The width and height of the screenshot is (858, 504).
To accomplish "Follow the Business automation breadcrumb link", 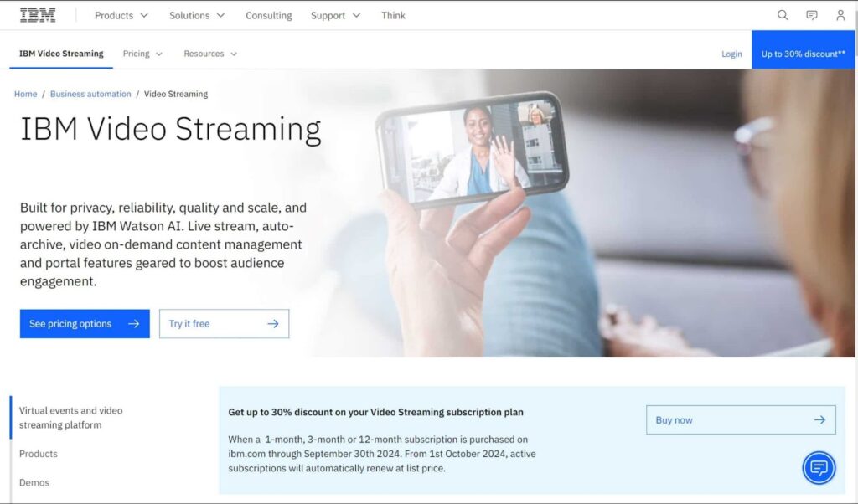I will [90, 94].
